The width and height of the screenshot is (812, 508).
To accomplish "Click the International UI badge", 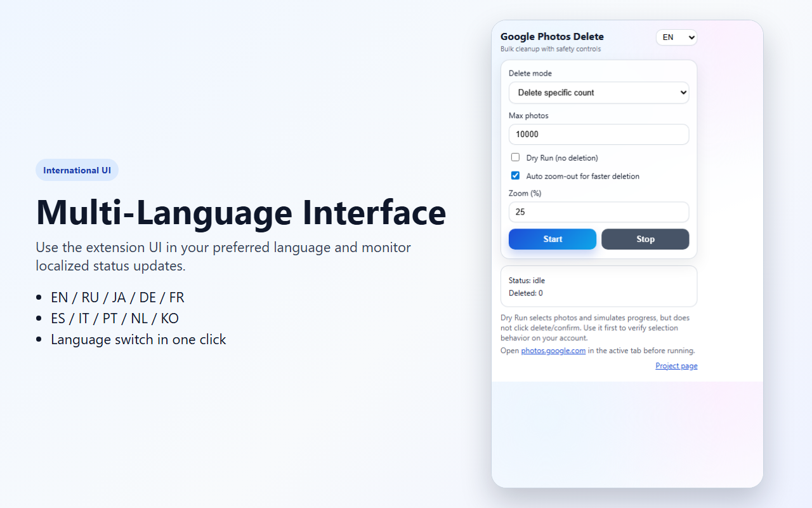I will (x=77, y=170).
